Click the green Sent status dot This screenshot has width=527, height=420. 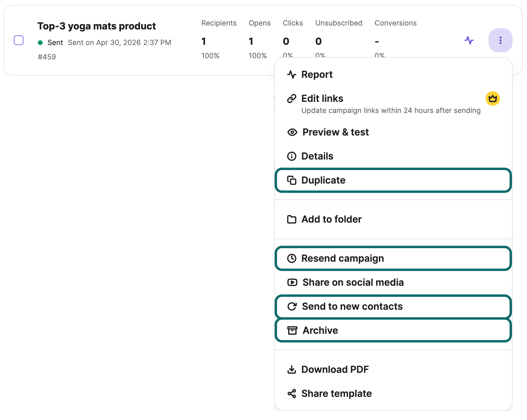[x=40, y=43]
